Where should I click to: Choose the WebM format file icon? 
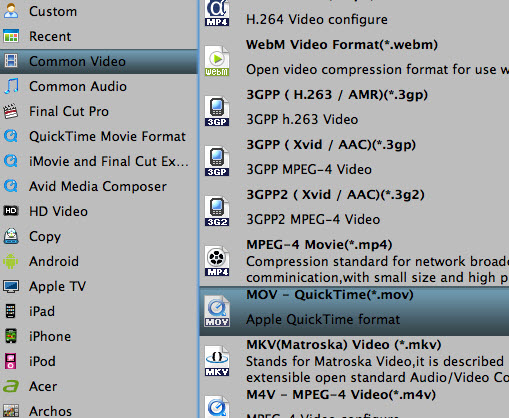(217, 61)
